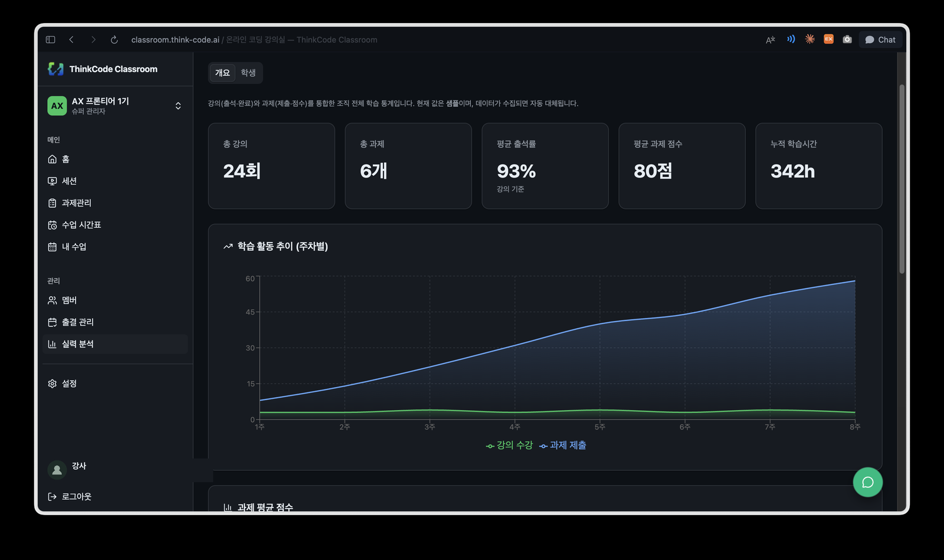
Task: Open 설정 settings in the sidebar
Action: click(x=115, y=384)
